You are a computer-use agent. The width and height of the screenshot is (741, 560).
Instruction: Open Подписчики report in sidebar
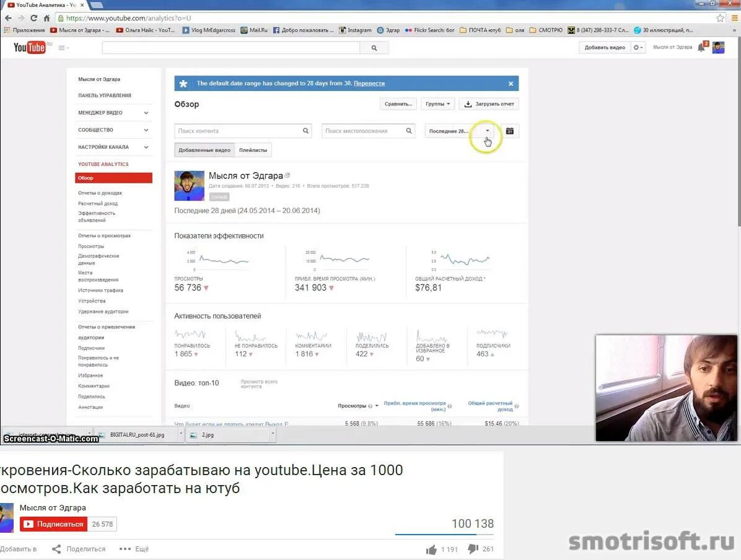pos(91,348)
